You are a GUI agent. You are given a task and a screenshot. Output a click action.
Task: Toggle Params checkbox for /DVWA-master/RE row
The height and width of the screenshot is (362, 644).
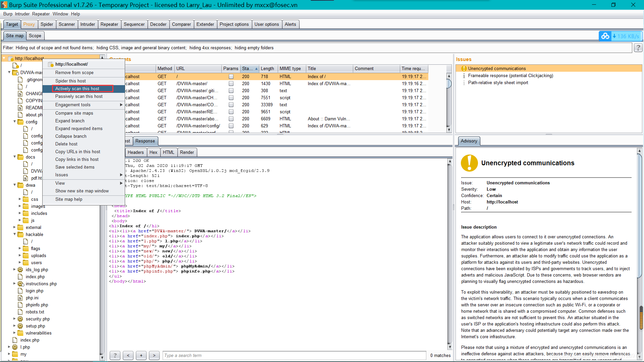(x=231, y=112)
